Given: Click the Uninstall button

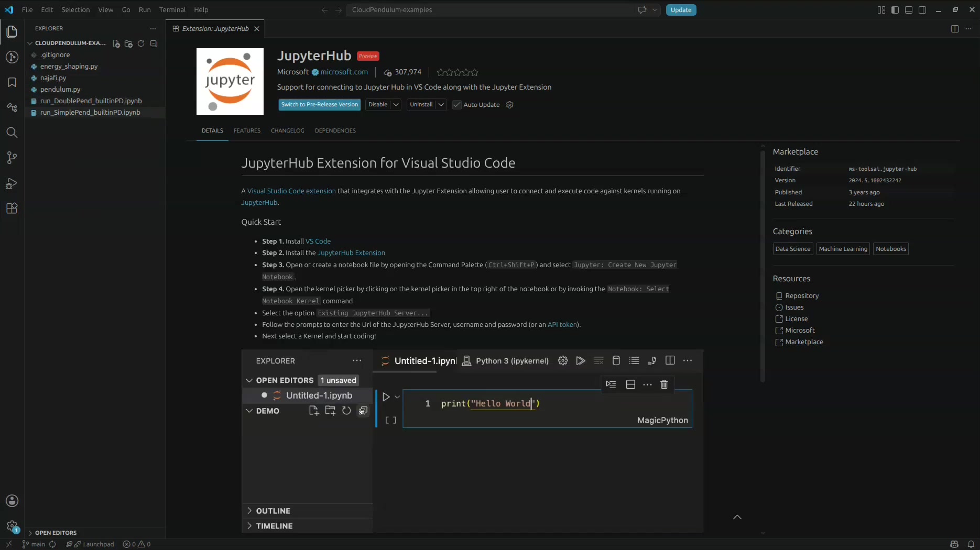Looking at the screenshot, I should (421, 105).
